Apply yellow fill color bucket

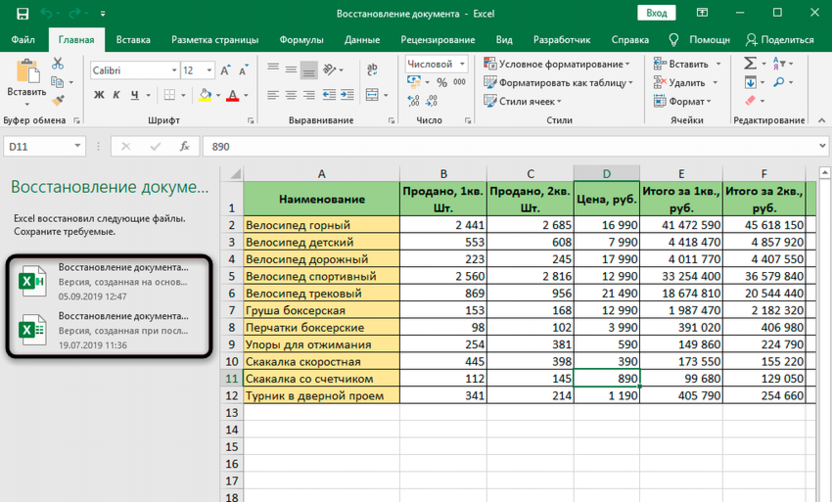pyautogui.click(x=205, y=95)
